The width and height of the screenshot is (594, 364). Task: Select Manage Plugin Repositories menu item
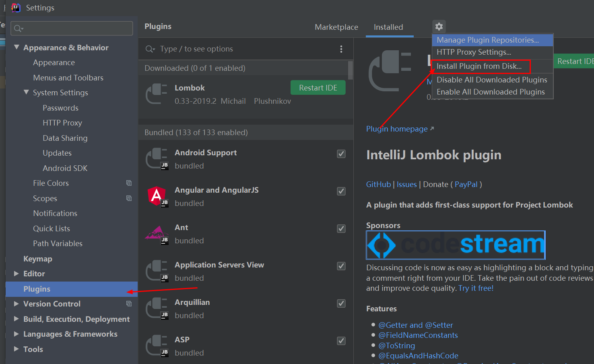coord(493,40)
